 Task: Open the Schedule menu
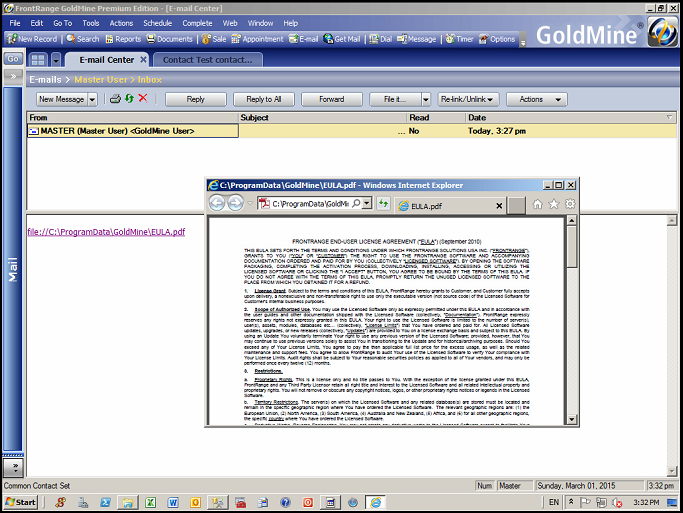(x=157, y=23)
